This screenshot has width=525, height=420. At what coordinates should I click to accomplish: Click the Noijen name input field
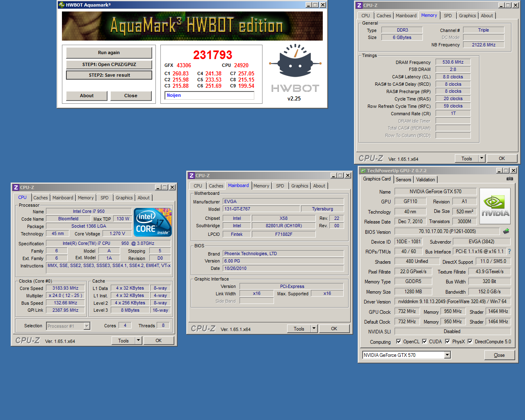click(210, 95)
